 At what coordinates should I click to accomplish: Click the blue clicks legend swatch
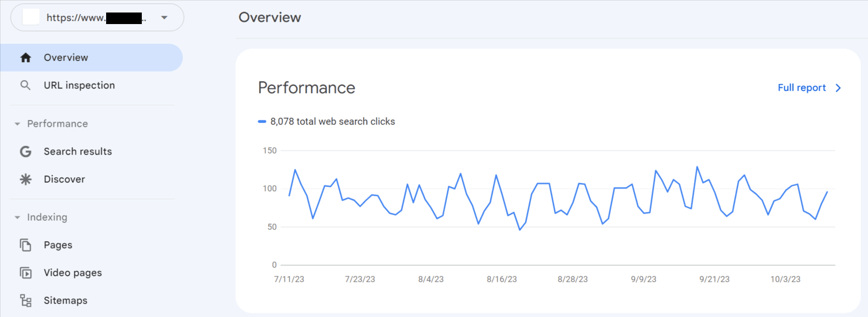point(262,121)
